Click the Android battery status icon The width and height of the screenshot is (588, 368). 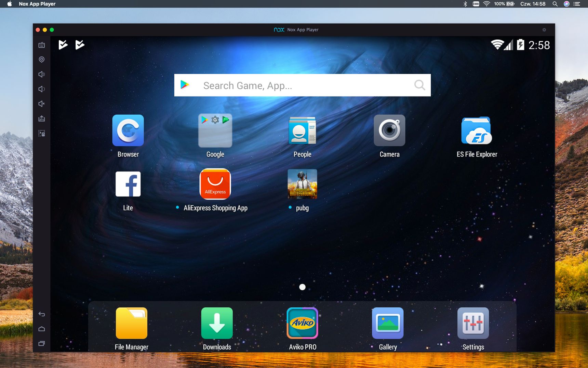pyautogui.click(x=520, y=45)
